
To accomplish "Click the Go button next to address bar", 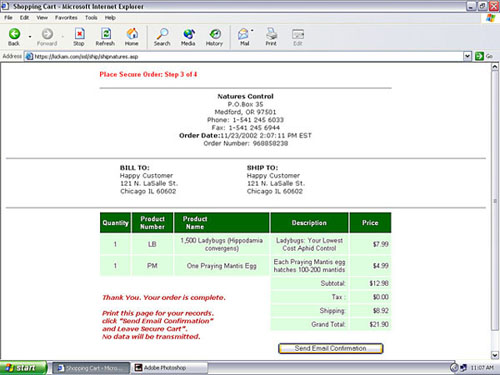I will 484,56.
